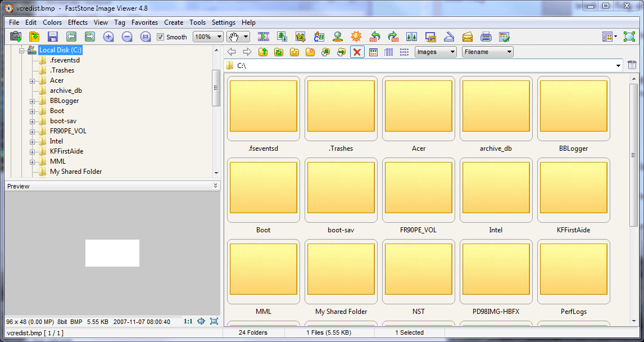Open the Effects menu

(78, 22)
